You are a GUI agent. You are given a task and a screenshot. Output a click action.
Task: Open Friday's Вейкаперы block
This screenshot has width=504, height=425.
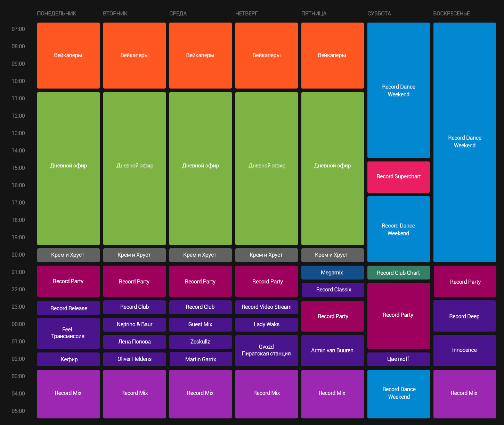(x=333, y=56)
